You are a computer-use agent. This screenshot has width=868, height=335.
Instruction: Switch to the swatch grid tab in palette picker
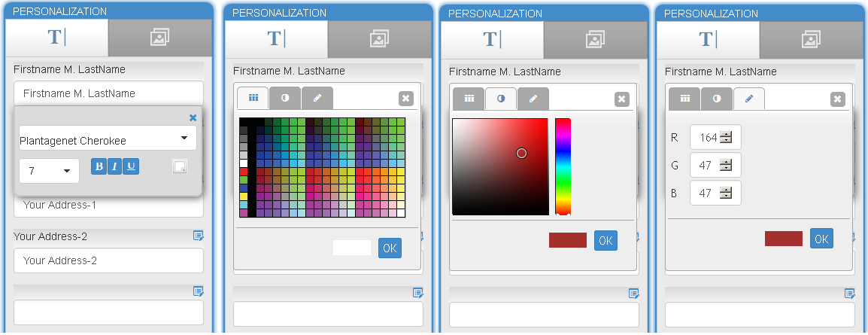[x=253, y=98]
